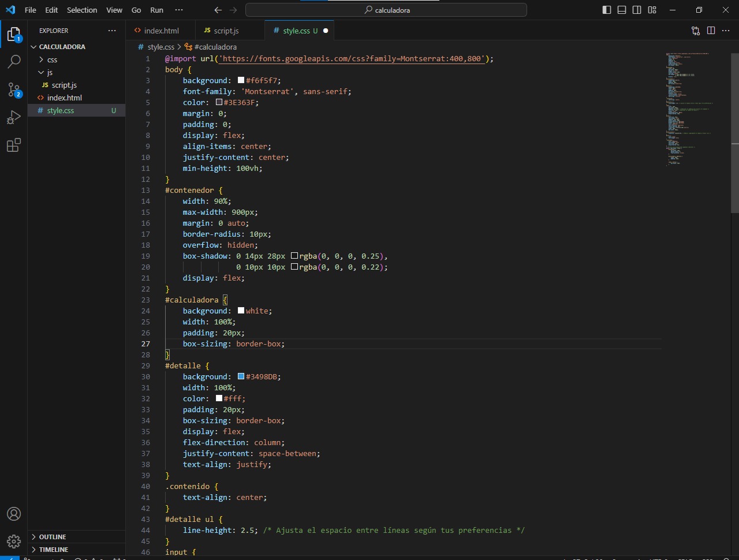Open Explorer Views and More Actions ellipsis
The height and width of the screenshot is (560, 739).
click(x=112, y=31)
